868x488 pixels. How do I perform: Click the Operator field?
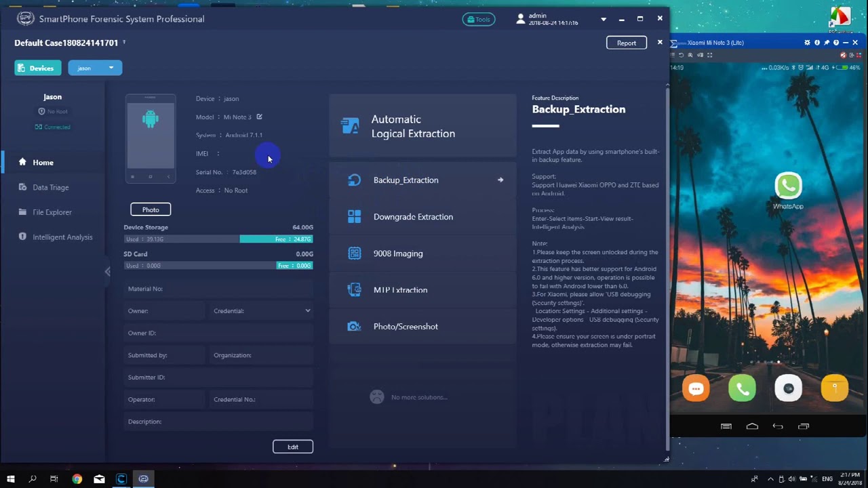[x=164, y=399]
